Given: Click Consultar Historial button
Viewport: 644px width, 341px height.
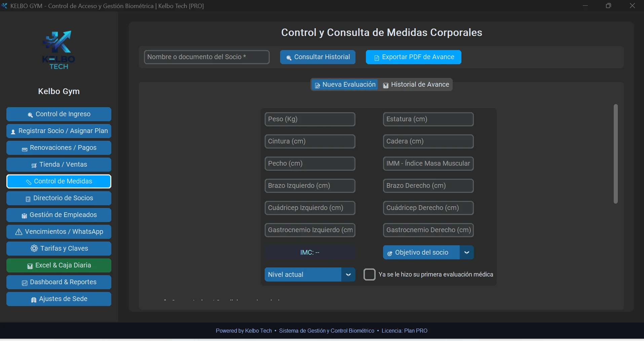Looking at the screenshot, I should 318,57.
